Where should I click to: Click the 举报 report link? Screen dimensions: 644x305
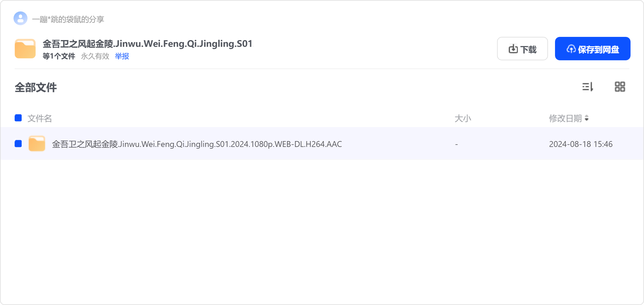pyautogui.click(x=122, y=56)
